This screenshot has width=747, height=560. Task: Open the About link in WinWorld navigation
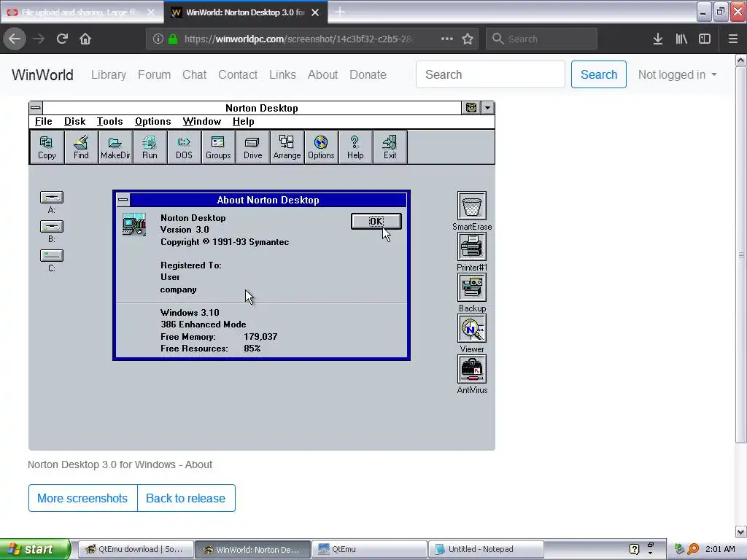(322, 75)
